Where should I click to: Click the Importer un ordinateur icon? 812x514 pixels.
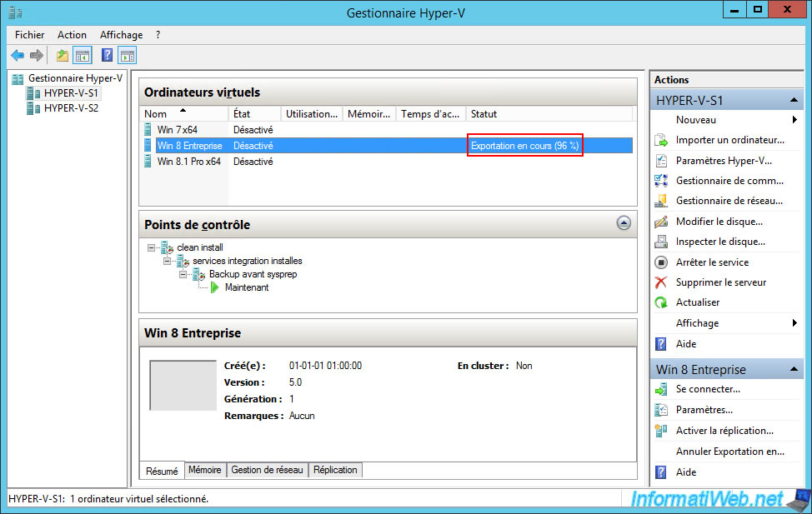(661, 140)
